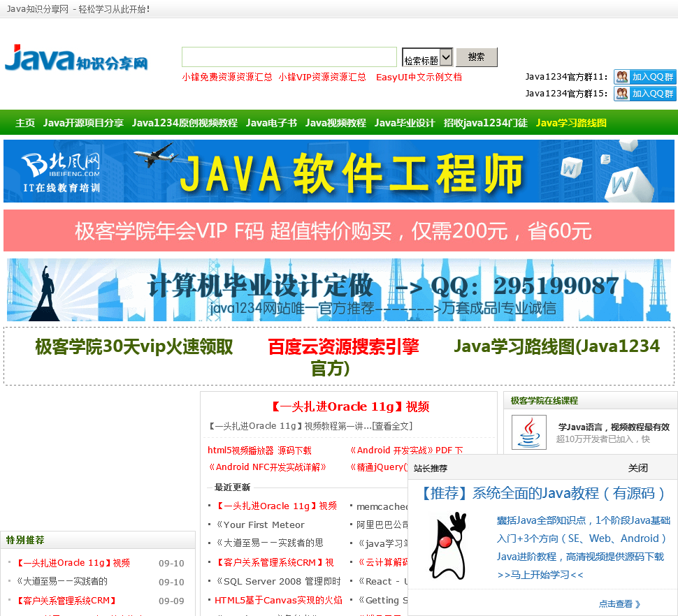Screen dimensions: 678x616
Task: Open 《大道至易——实践者的 in 特别推荐
Action: pyautogui.click(x=62, y=582)
